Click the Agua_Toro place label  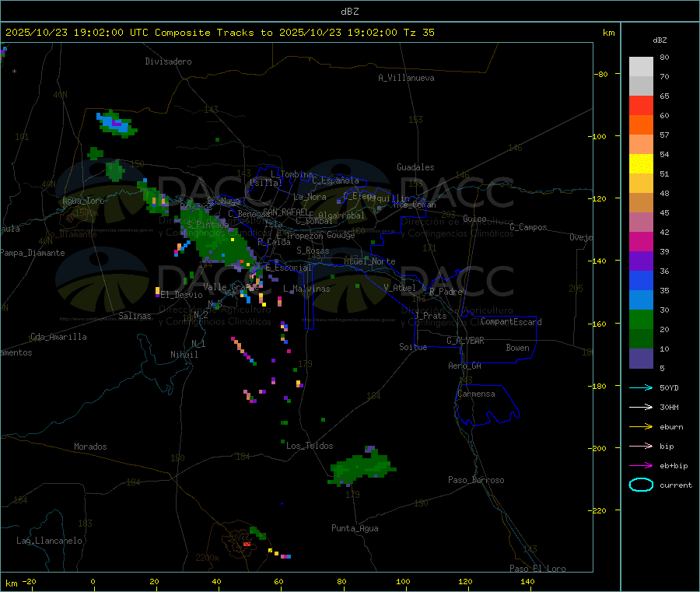coord(83,201)
